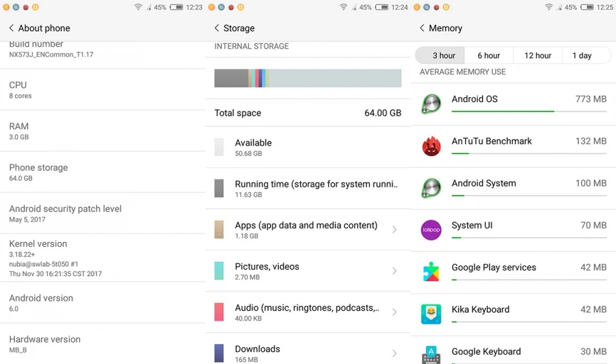
Task: Tap the System UI lollipop icon
Action: (x=431, y=230)
